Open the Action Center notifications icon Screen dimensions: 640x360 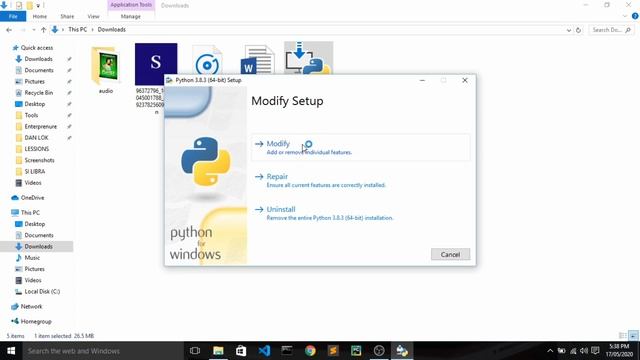click(x=596, y=351)
